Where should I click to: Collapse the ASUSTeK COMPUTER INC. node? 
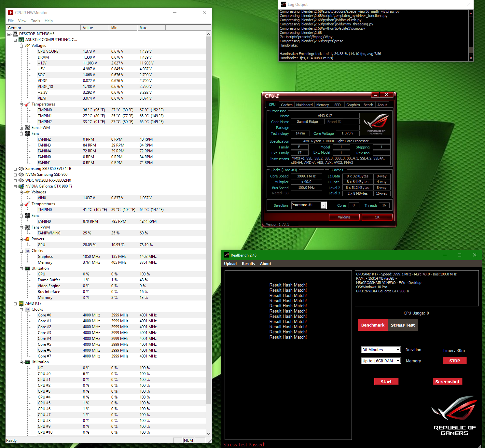coord(15,40)
